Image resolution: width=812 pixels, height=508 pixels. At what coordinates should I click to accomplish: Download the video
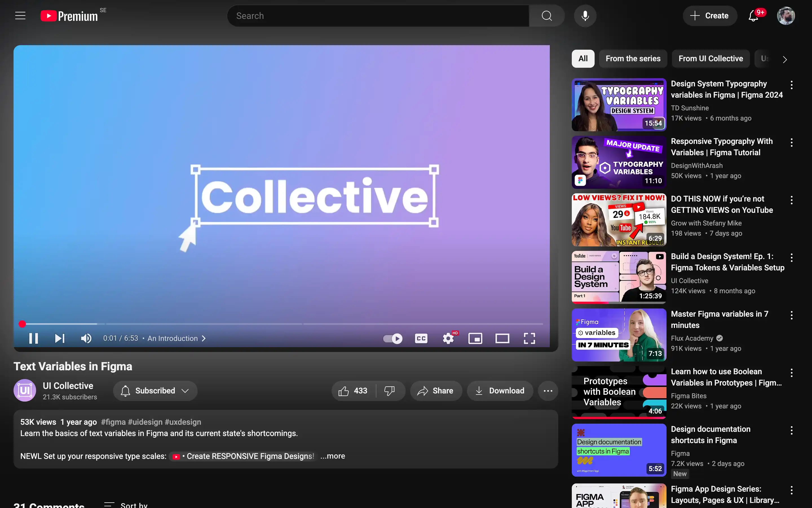(x=500, y=391)
